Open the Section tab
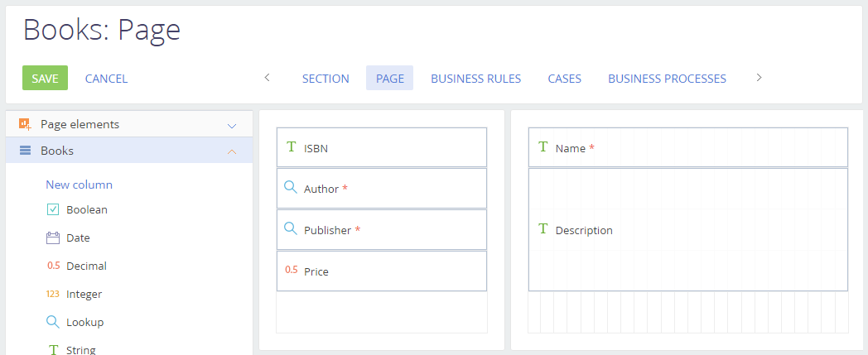Image resolution: width=868 pixels, height=355 pixels. tap(325, 79)
